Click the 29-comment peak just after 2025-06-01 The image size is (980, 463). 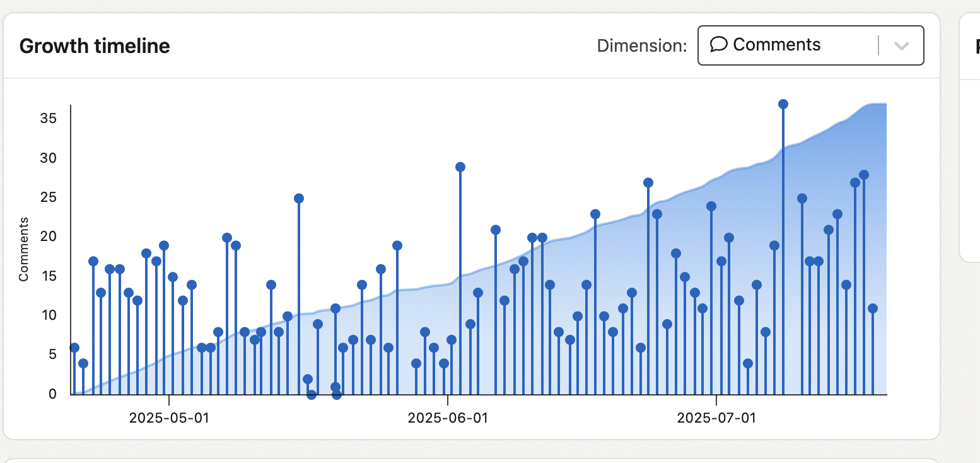click(460, 167)
